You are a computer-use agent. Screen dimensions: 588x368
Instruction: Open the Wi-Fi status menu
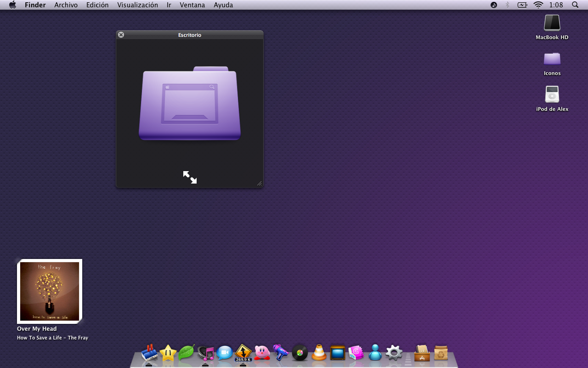[x=538, y=5]
